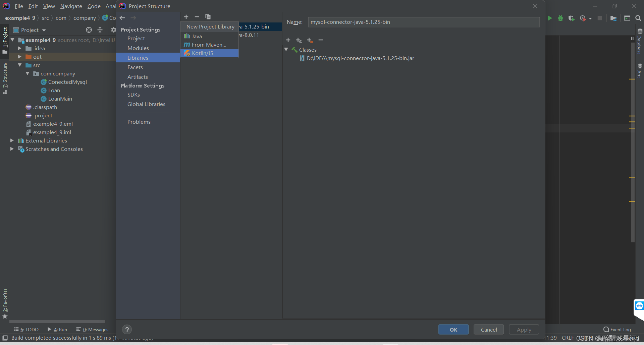Screen dimensions: 644x345
Task: Add a new library with the plus icon
Action: click(x=186, y=16)
